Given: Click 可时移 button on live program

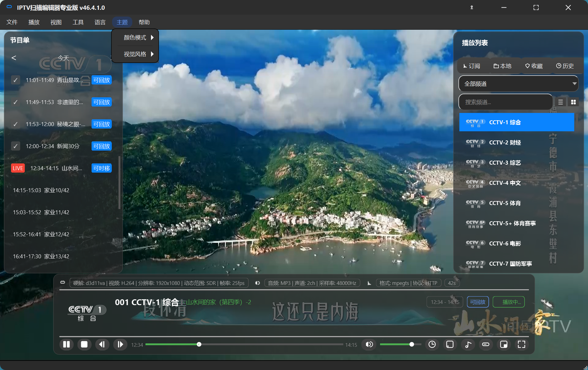Looking at the screenshot, I should (x=102, y=168).
